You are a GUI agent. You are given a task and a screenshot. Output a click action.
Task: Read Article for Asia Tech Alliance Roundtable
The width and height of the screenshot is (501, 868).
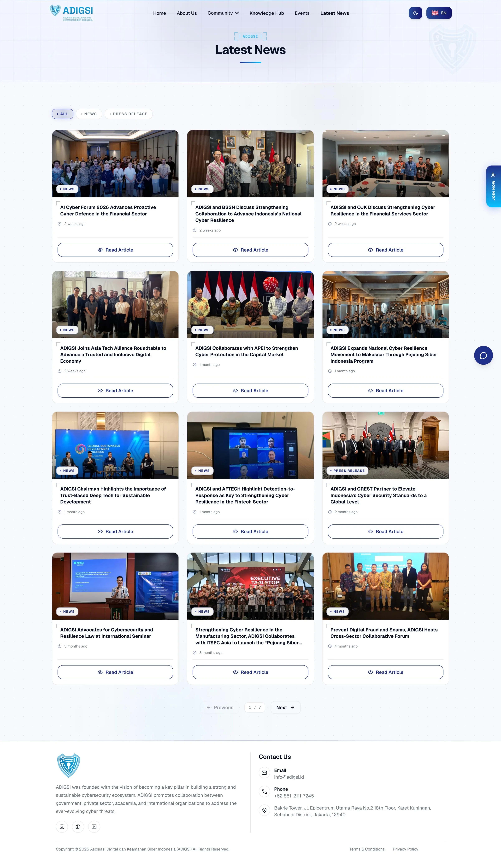pos(115,390)
